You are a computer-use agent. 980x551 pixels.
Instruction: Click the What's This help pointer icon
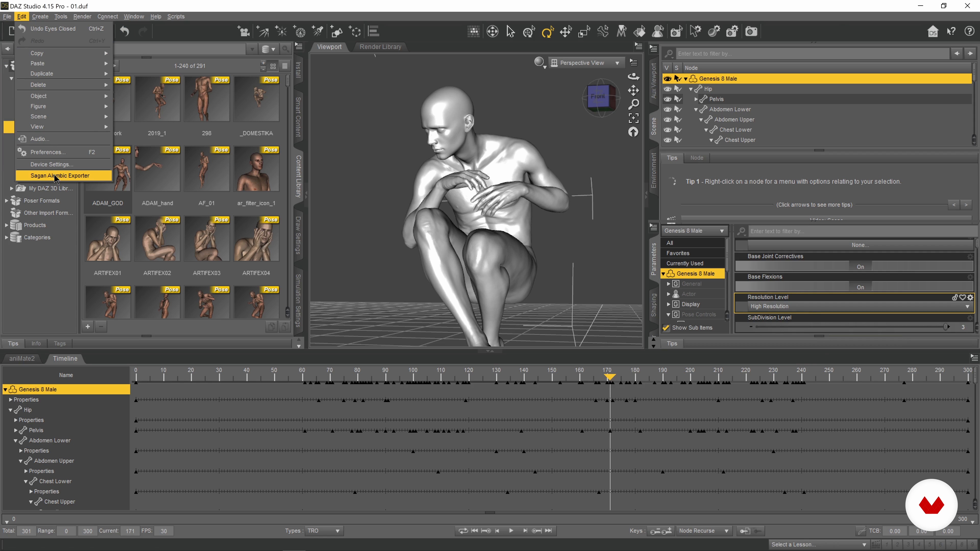tap(951, 32)
